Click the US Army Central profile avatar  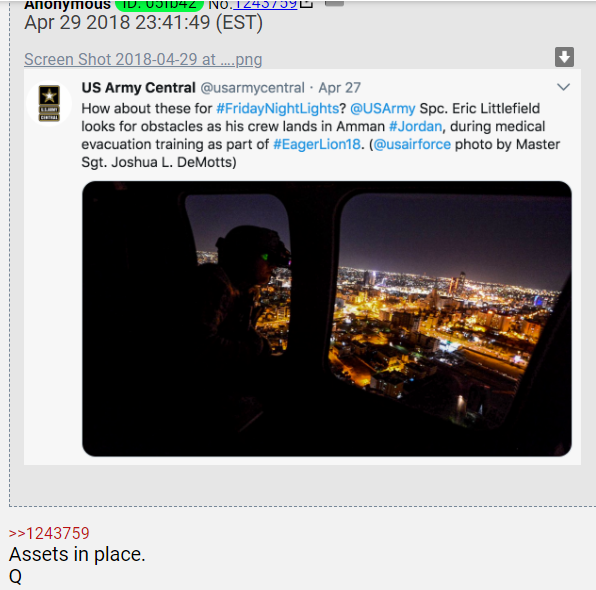click(x=49, y=103)
